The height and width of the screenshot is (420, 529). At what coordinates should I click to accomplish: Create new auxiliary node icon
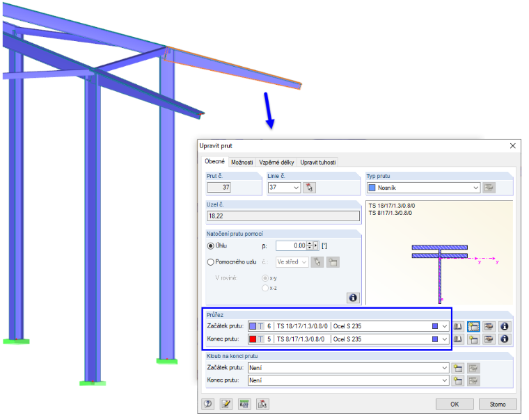point(333,262)
